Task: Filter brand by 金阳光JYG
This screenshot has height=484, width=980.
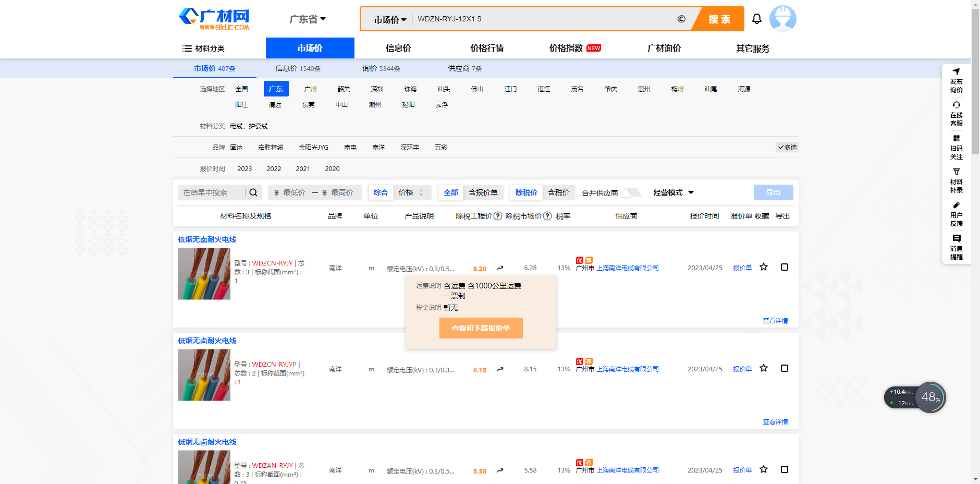Action: [313, 148]
